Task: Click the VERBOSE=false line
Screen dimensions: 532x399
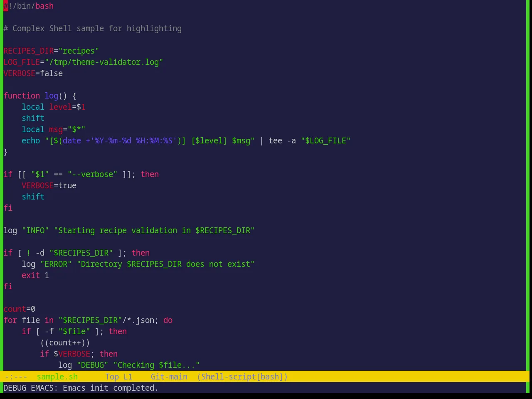Action: pyautogui.click(x=33, y=73)
